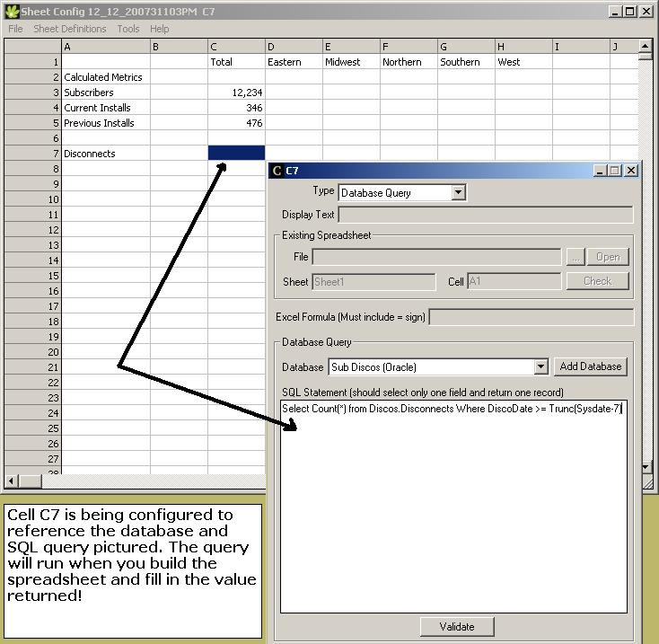659x644 pixels.
Task: Select the West header cell
Action: click(x=523, y=62)
